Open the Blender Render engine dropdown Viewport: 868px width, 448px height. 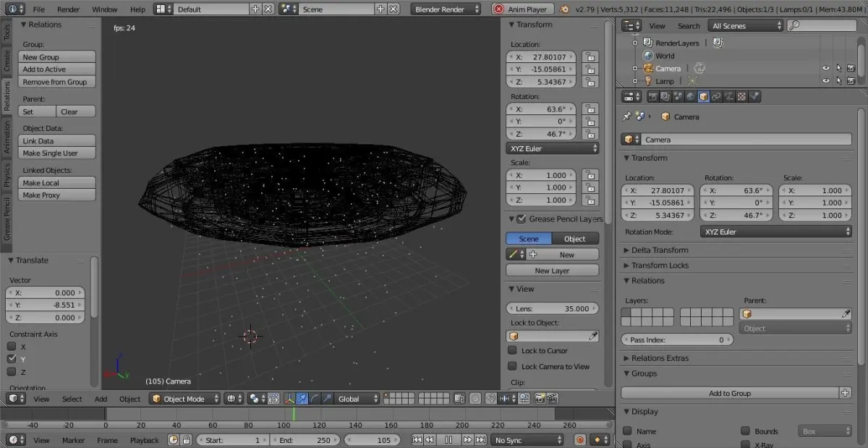446,9
